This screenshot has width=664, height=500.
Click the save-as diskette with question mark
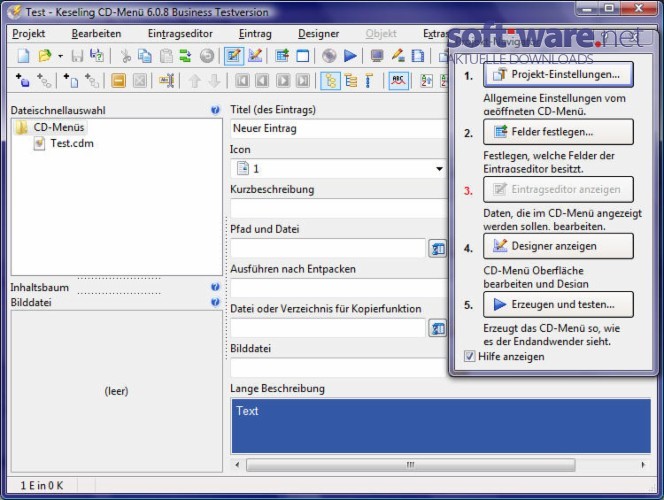[97, 55]
